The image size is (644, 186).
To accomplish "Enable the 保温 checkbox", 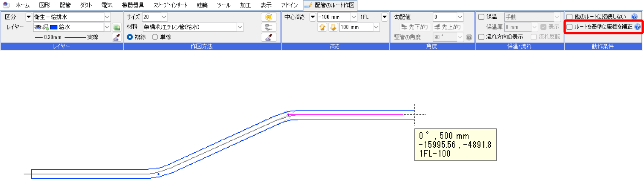I will [481, 17].
